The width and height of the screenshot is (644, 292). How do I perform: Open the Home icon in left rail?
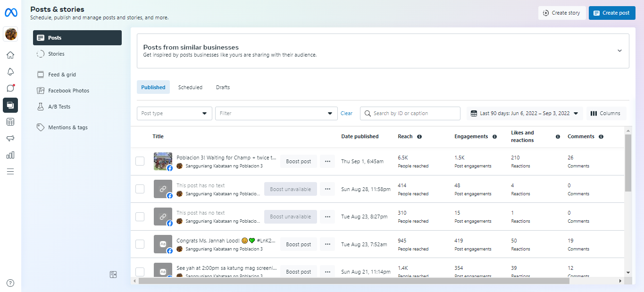click(10, 55)
